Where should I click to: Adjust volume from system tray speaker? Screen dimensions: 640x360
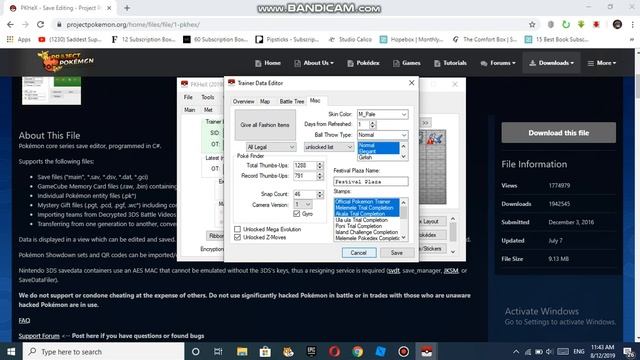pyautogui.click(x=549, y=351)
